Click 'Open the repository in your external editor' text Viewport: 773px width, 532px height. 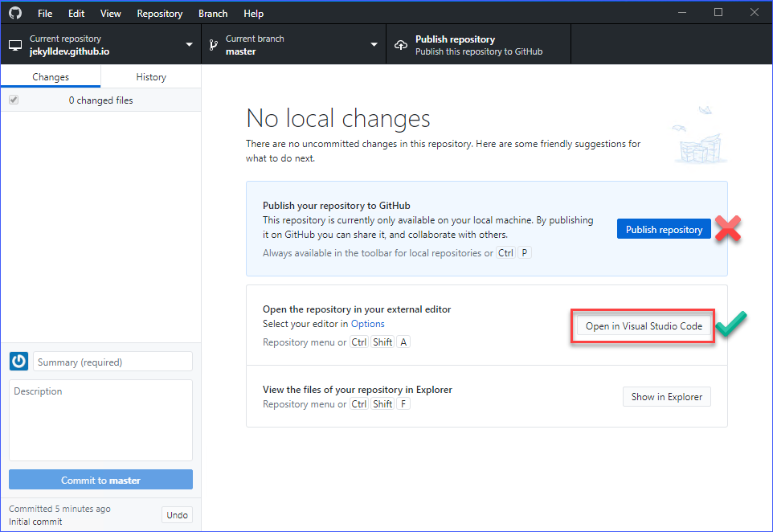point(357,309)
